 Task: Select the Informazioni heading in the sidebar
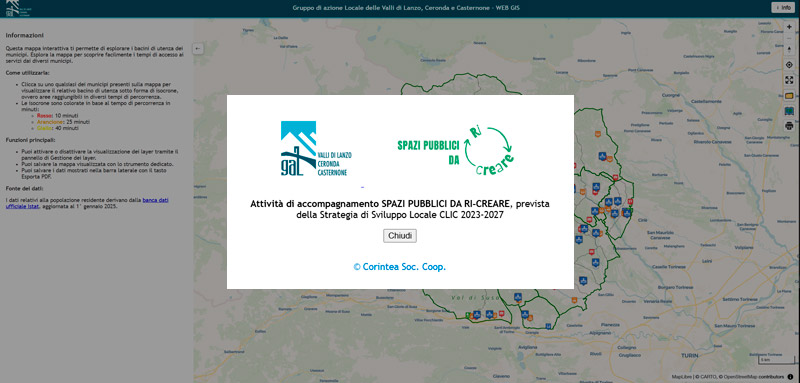(24, 35)
